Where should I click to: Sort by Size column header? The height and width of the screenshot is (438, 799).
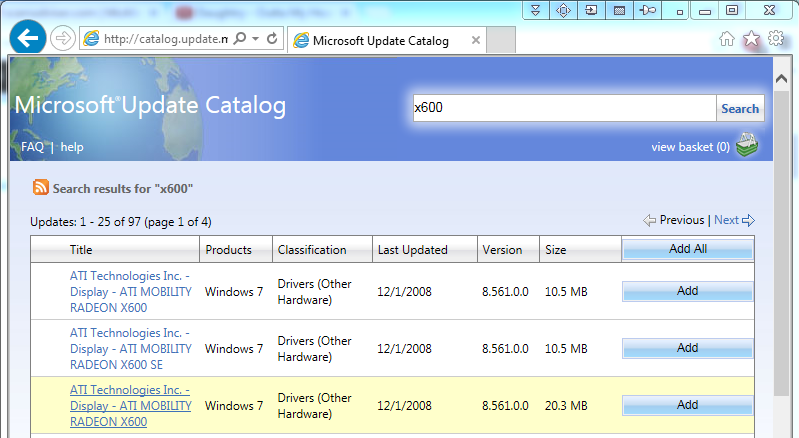coord(555,250)
